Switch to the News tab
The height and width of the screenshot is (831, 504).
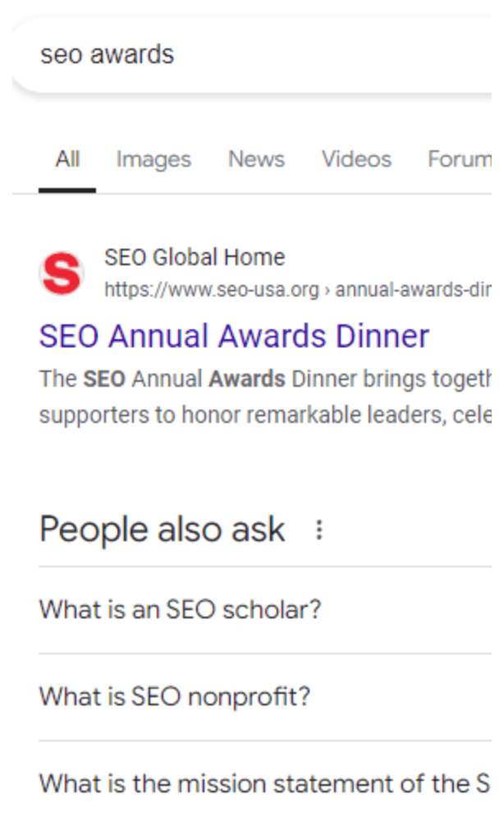coord(256,159)
